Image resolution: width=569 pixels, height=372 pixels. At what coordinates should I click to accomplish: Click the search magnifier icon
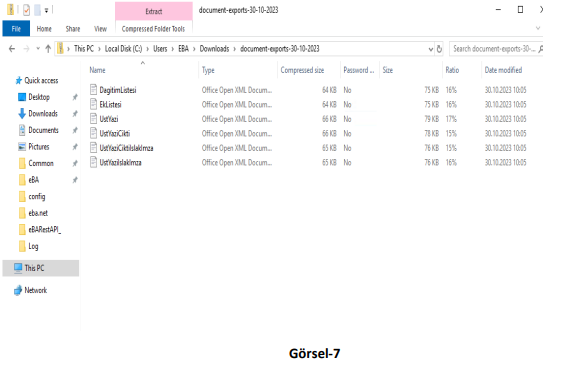[540, 49]
